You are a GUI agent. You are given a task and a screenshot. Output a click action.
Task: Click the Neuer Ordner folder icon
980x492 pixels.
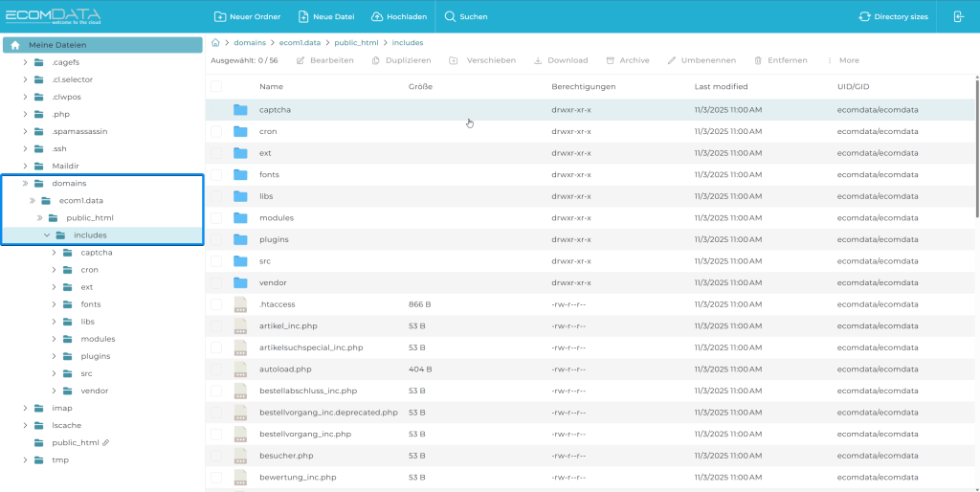tap(220, 16)
